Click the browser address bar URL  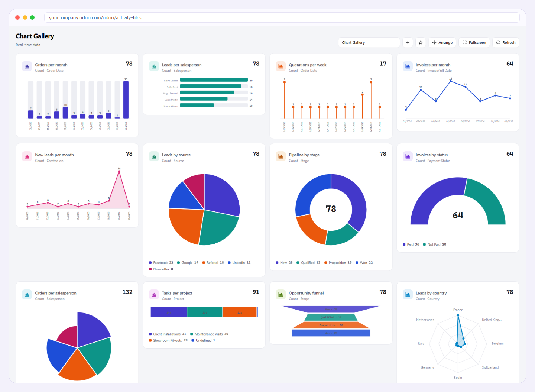[x=282, y=17]
